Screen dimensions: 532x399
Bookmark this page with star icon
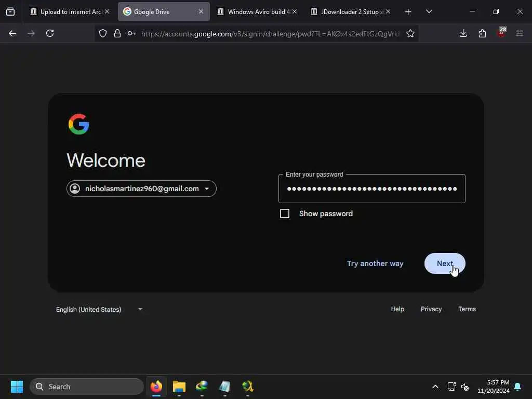click(x=410, y=33)
